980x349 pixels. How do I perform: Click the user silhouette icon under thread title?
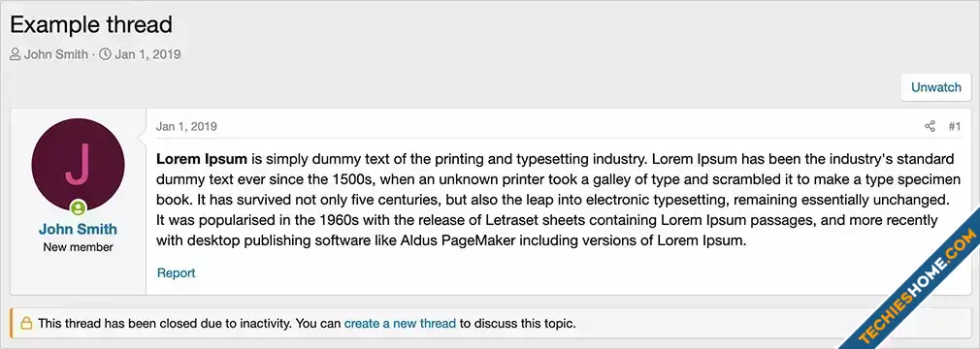(x=16, y=54)
